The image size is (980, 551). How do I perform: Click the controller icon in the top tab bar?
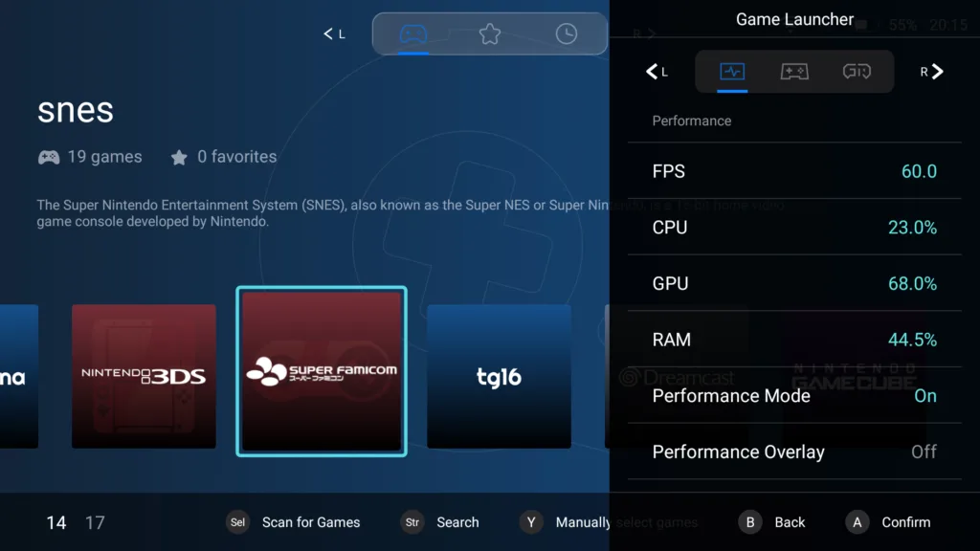(x=412, y=33)
